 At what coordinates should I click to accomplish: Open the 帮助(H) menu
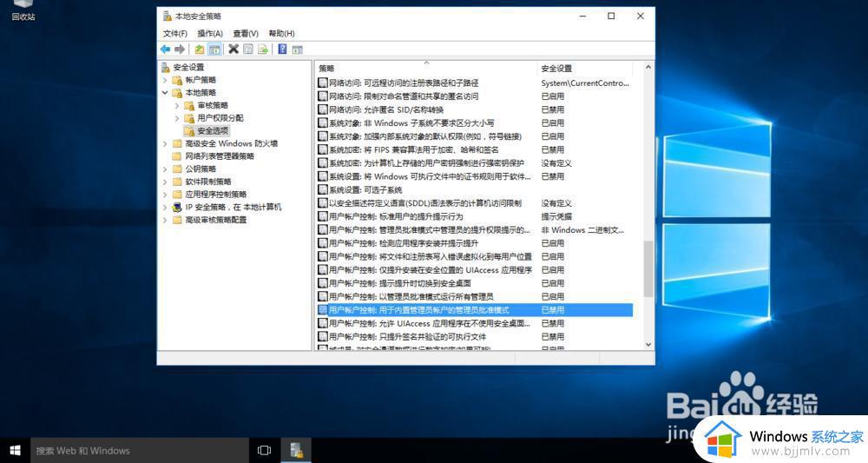(x=282, y=33)
